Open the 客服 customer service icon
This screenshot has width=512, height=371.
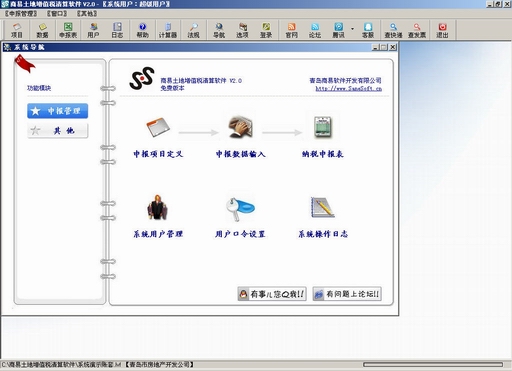[x=368, y=30]
